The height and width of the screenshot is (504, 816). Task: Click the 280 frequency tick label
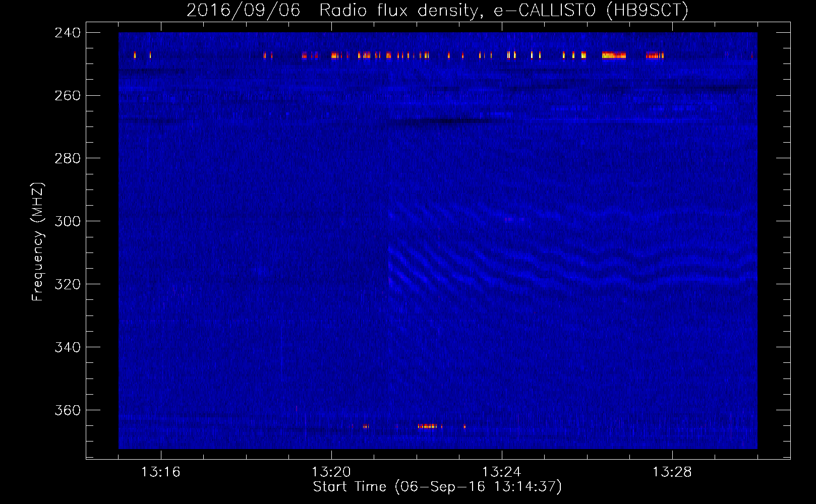coord(68,159)
